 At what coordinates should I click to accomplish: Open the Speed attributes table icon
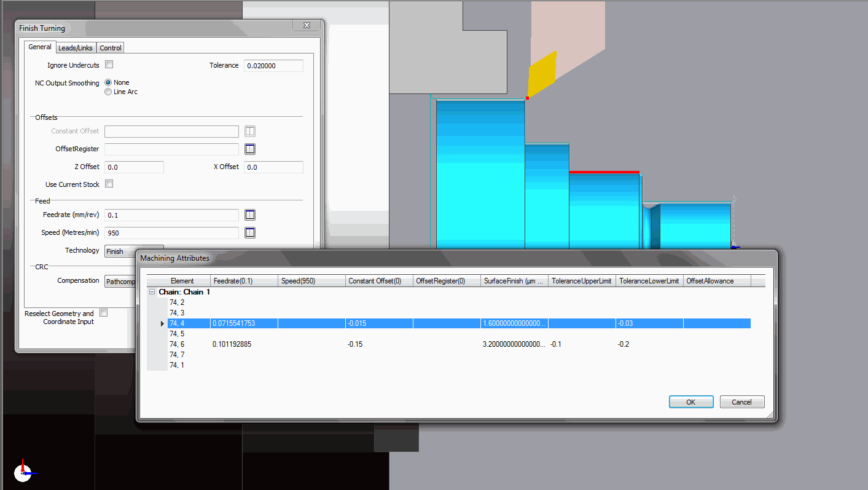[x=250, y=233]
